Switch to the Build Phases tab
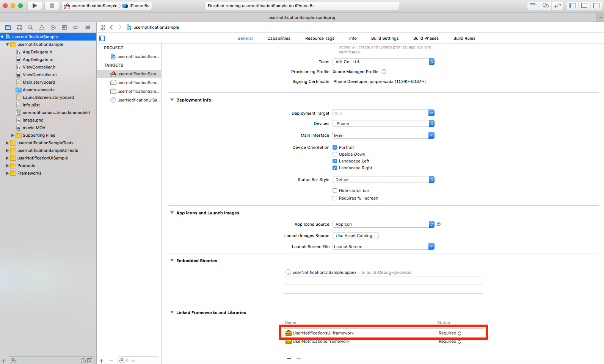Viewport: 604px width, 364px height. pos(426,38)
